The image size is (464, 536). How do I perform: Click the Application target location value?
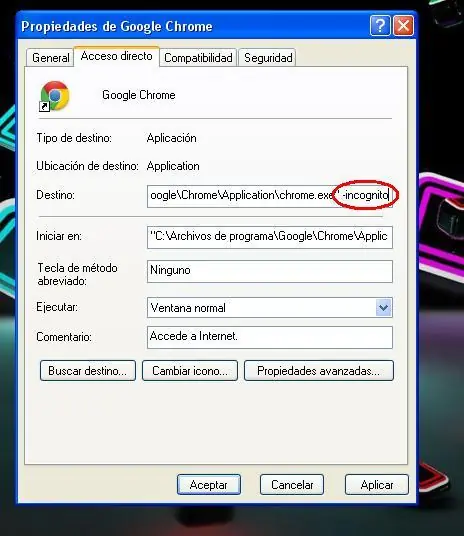coord(173,166)
